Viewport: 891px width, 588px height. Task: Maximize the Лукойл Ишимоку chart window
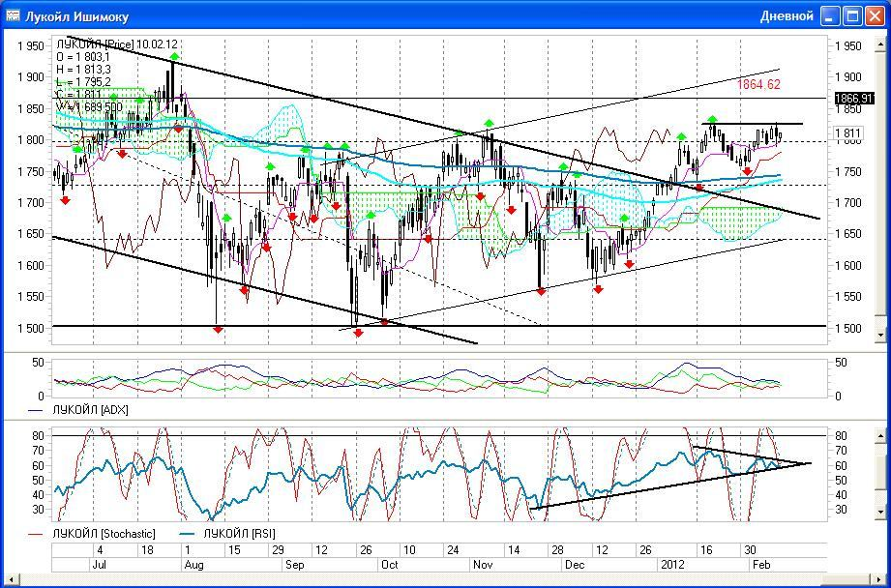click(x=852, y=15)
